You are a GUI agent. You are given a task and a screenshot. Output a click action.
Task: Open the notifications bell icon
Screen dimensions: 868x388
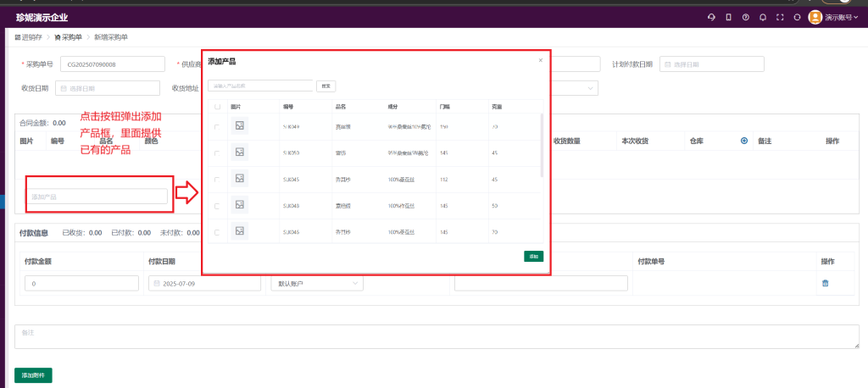point(763,17)
